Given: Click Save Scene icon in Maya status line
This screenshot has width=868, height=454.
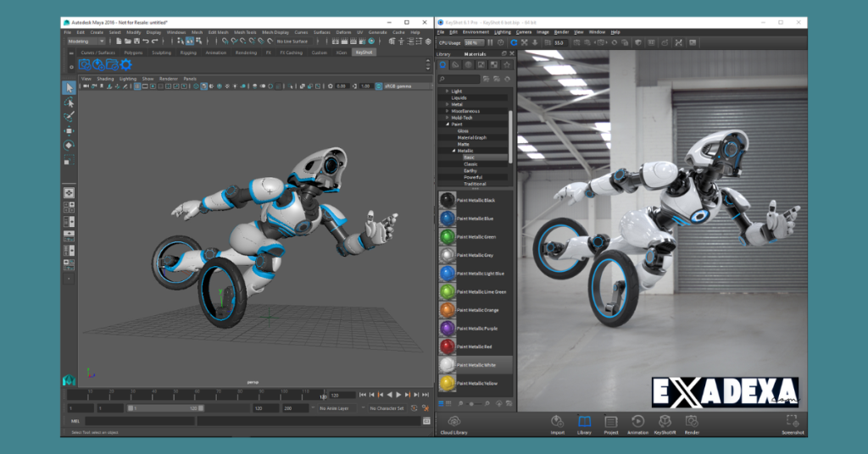Looking at the screenshot, I should point(136,42).
